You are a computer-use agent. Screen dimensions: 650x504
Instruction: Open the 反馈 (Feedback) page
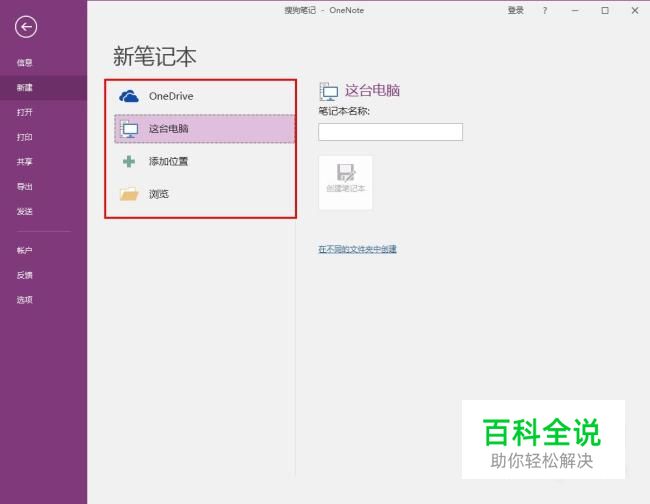(x=24, y=275)
